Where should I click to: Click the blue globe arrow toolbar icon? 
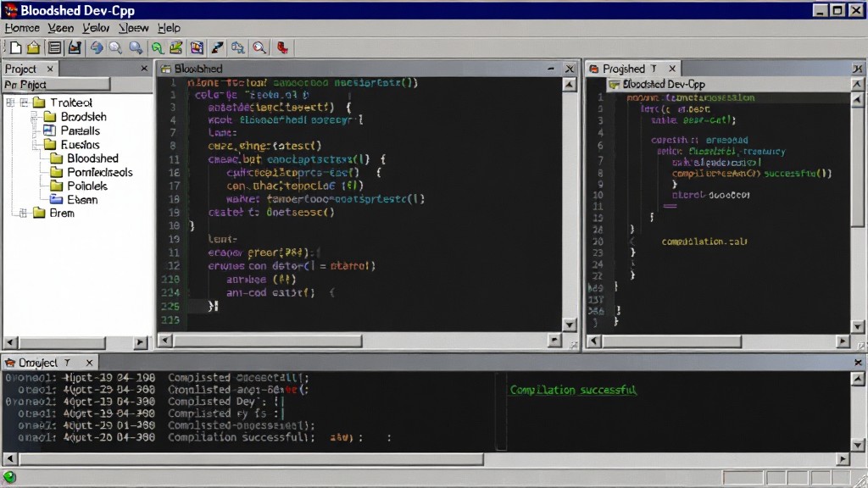coord(97,47)
